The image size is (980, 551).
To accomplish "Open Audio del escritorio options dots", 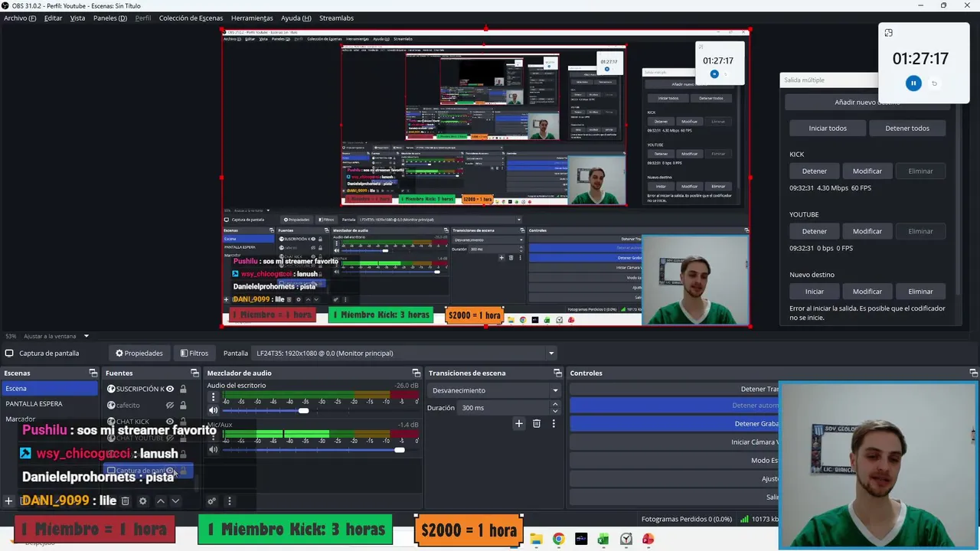I will click(x=213, y=397).
